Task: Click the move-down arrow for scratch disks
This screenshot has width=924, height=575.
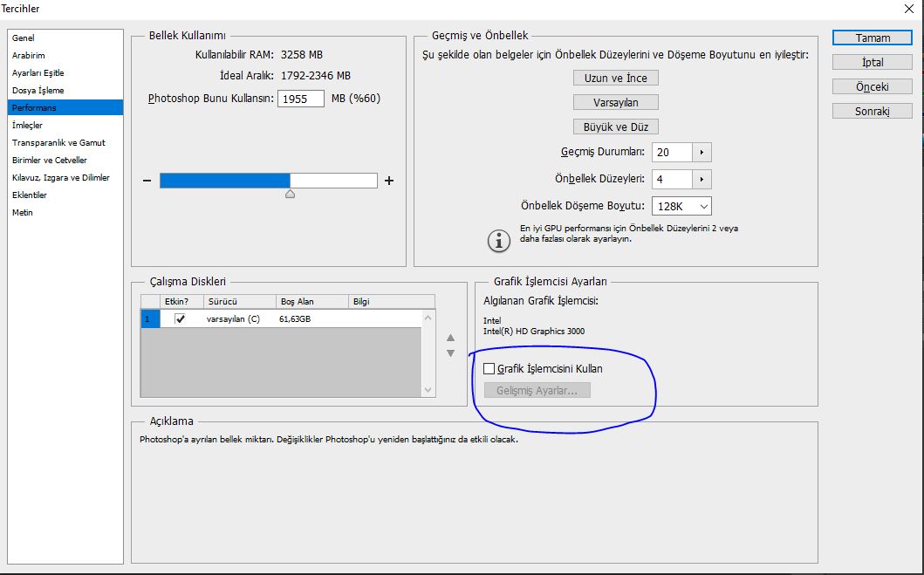Action: (450, 353)
